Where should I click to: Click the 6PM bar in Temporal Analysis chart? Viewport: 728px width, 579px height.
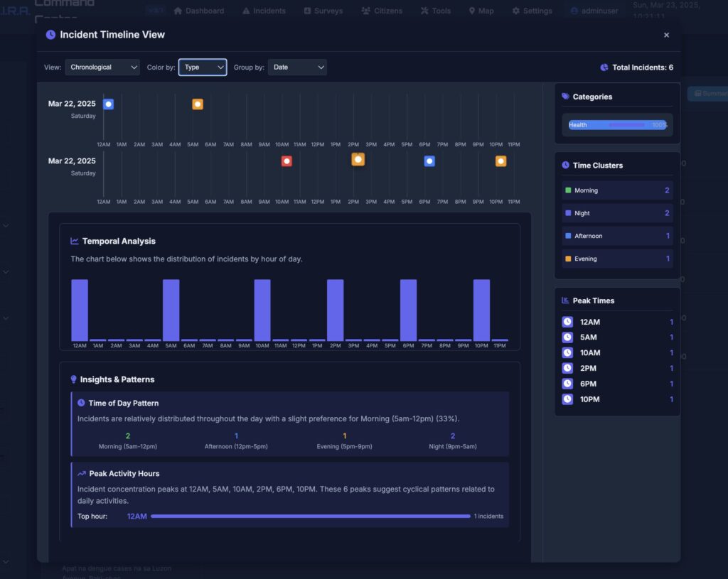(x=409, y=310)
